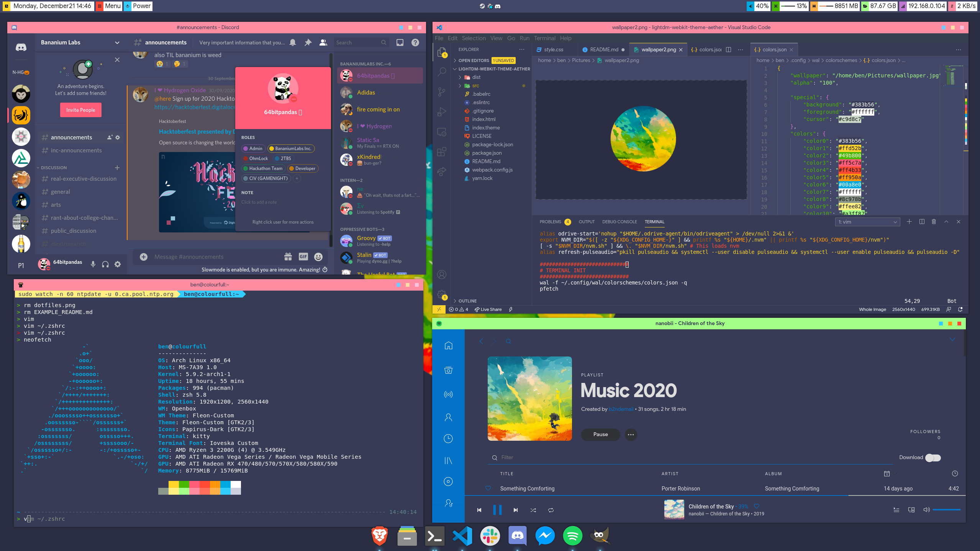
Task: Open the File menu in VS Code
Action: [x=439, y=38]
